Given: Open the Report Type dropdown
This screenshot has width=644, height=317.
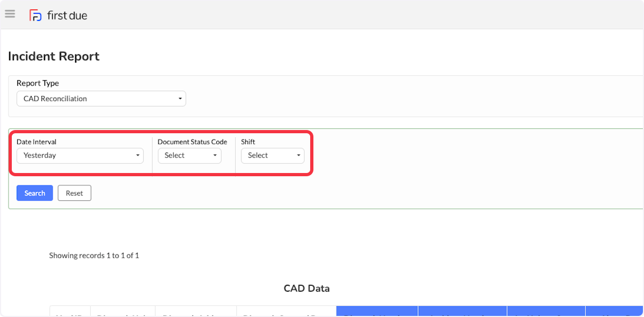Looking at the screenshot, I should 101,99.
